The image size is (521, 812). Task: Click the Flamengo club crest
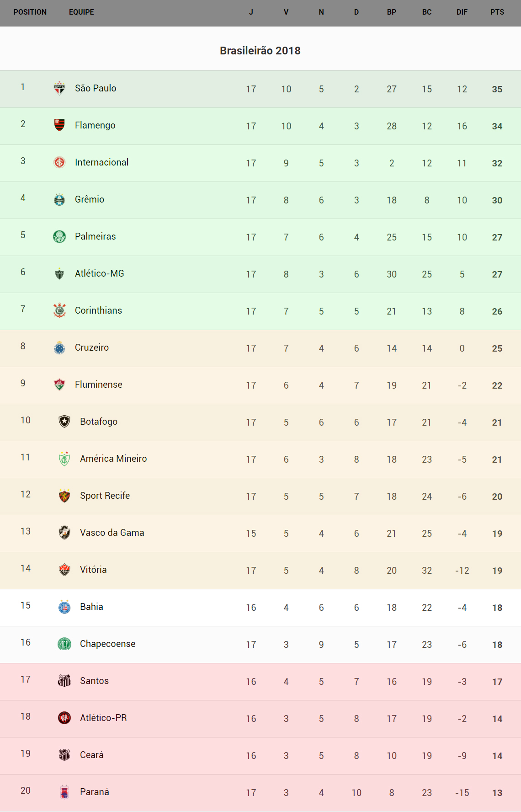(59, 125)
